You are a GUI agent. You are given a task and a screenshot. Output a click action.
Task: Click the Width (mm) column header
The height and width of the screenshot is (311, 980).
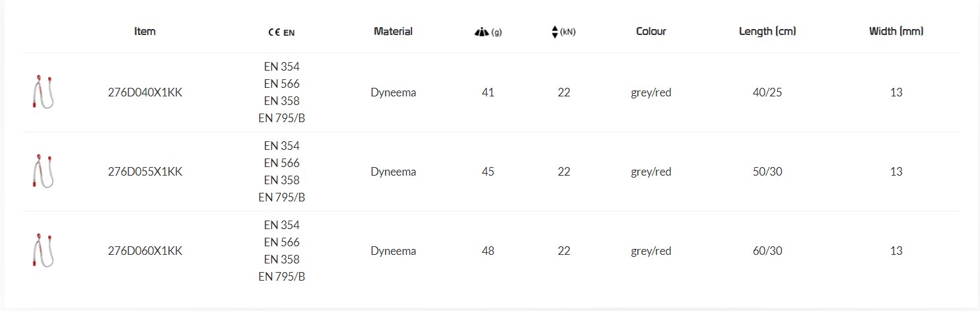click(896, 31)
